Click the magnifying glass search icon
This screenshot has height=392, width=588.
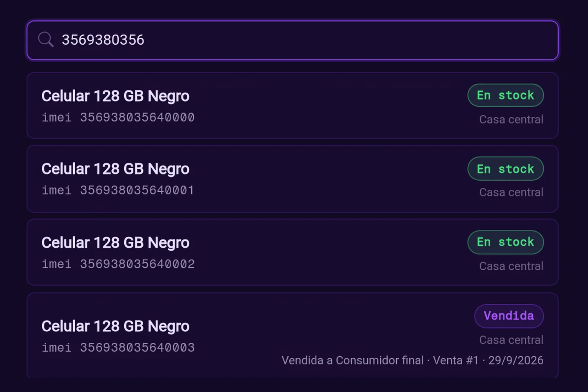tap(46, 40)
